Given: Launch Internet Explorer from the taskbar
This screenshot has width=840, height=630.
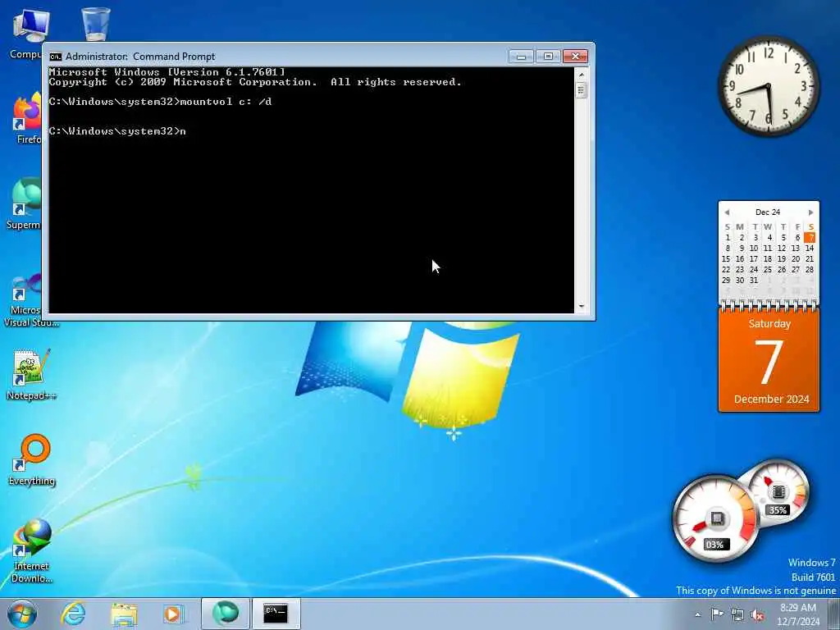Looking at the screenshot, I should pyautogui.click(x=73, y=614).
